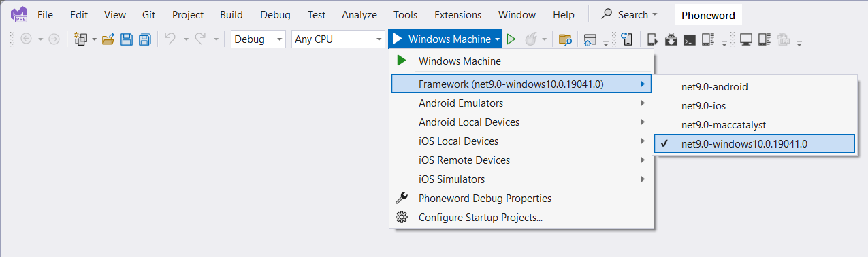
Task: Open the Edit menu
Action: pyautogui.click(x=79, y=14)
